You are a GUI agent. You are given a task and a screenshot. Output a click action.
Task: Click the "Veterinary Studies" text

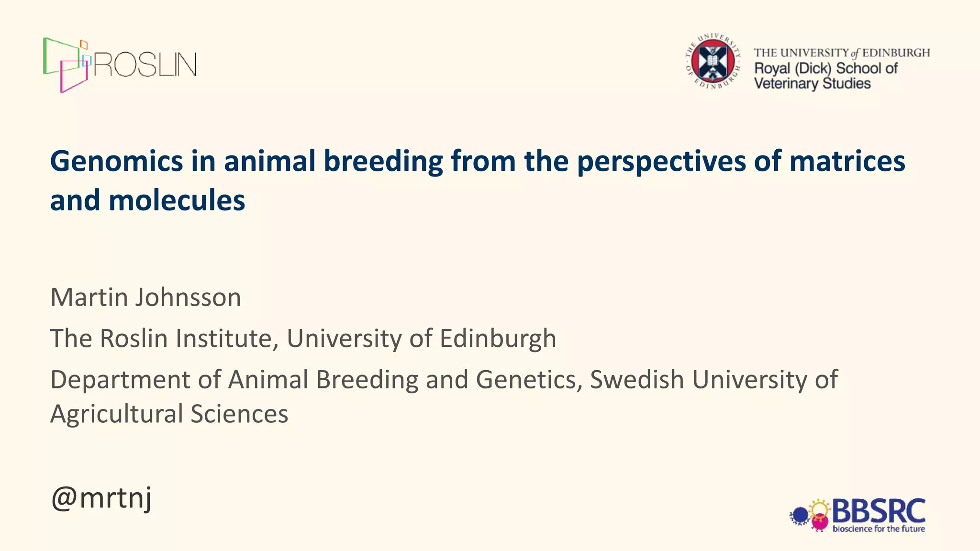(x=812, y=84)
